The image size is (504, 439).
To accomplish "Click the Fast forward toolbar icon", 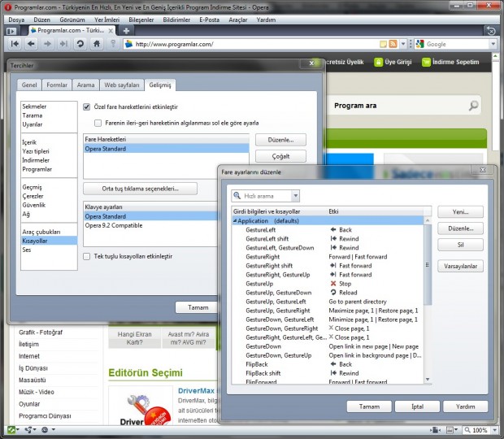I will click(64, 44).
